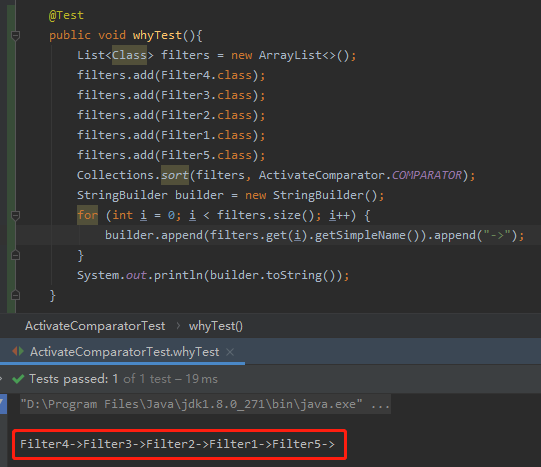Click the filters.add(Filter1.class) line

171,135
